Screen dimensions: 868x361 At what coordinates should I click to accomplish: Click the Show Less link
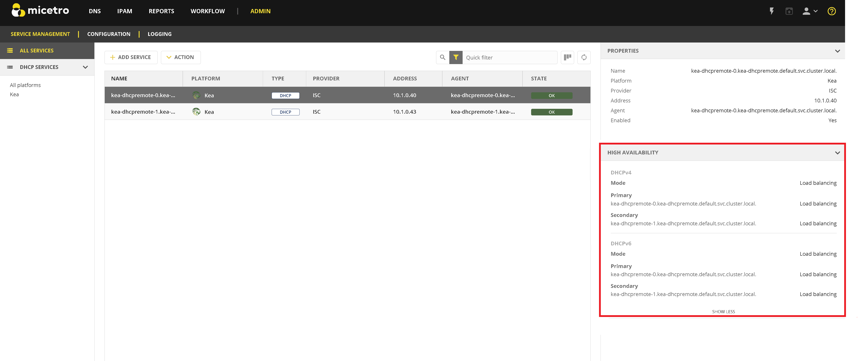tap(723, 311)
